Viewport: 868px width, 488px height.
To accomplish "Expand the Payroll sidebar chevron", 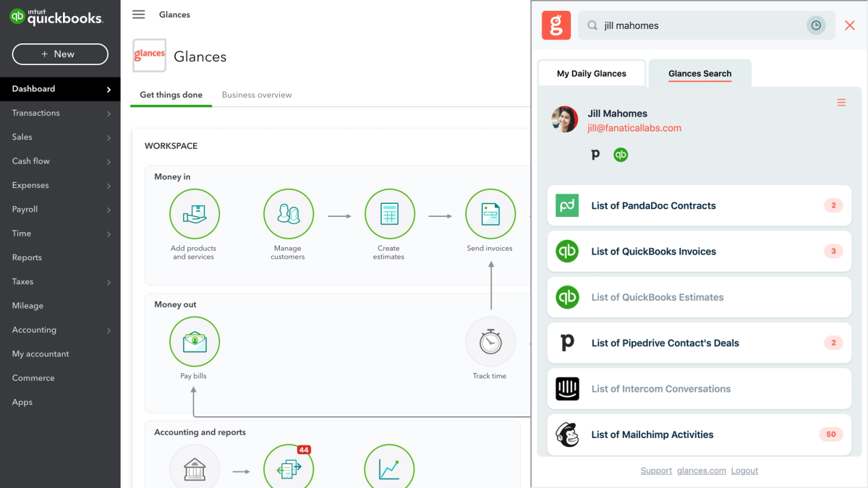I will click(109, 210).
